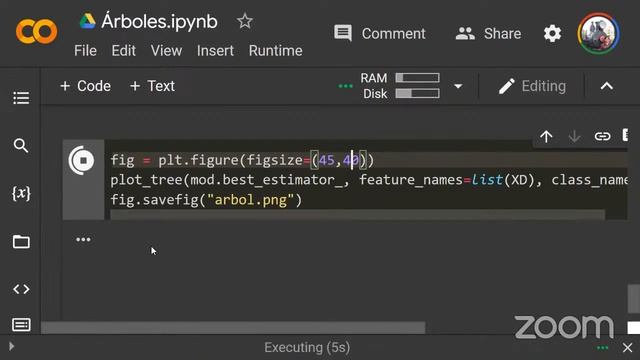Image resolution: width=640 pixels, height=360 pixels.
Task: Click the plot_tree code line
Action: pyautogui.click(x=369, y=180)
